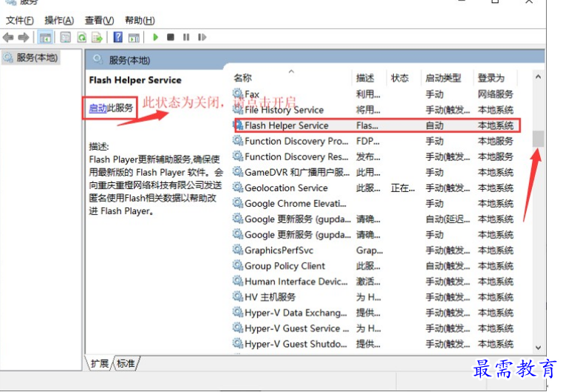The image size is (563, 392).
Task: Go back with the toolbar Back arrow
Action: 8,38
